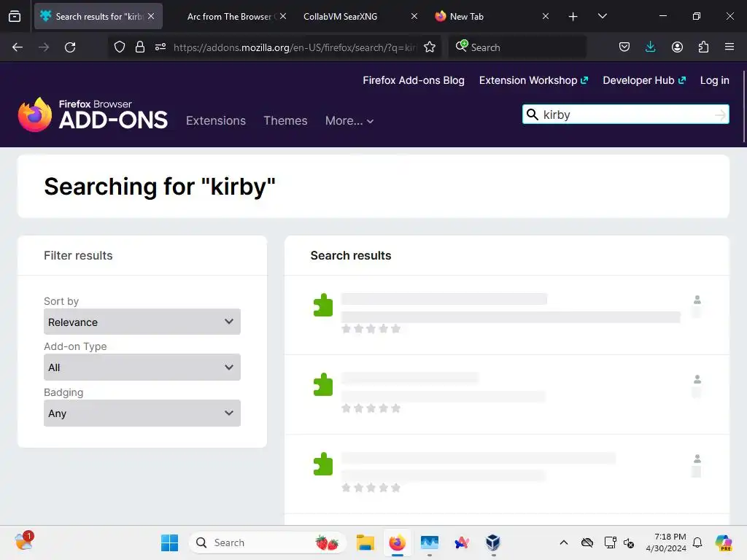
Task: List all tabs dropdown arrow
Action: [602, 17]
